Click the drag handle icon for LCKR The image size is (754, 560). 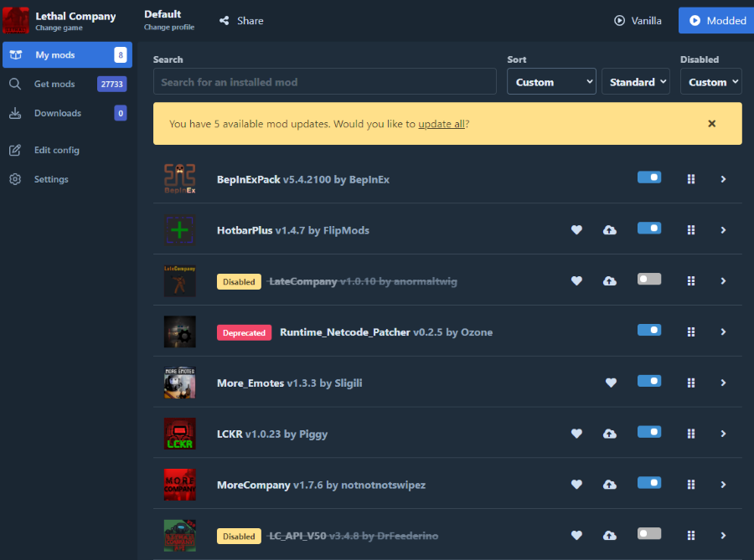click(x=691, y=434)
